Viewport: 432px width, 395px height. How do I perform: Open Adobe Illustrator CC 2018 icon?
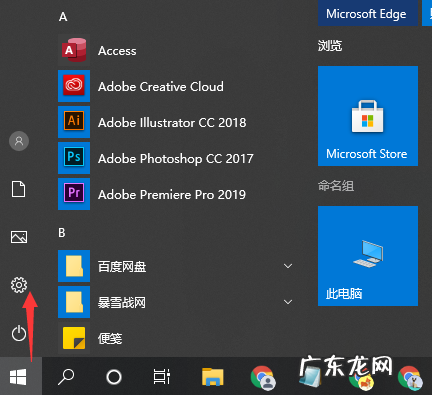(x=74, y=122)
